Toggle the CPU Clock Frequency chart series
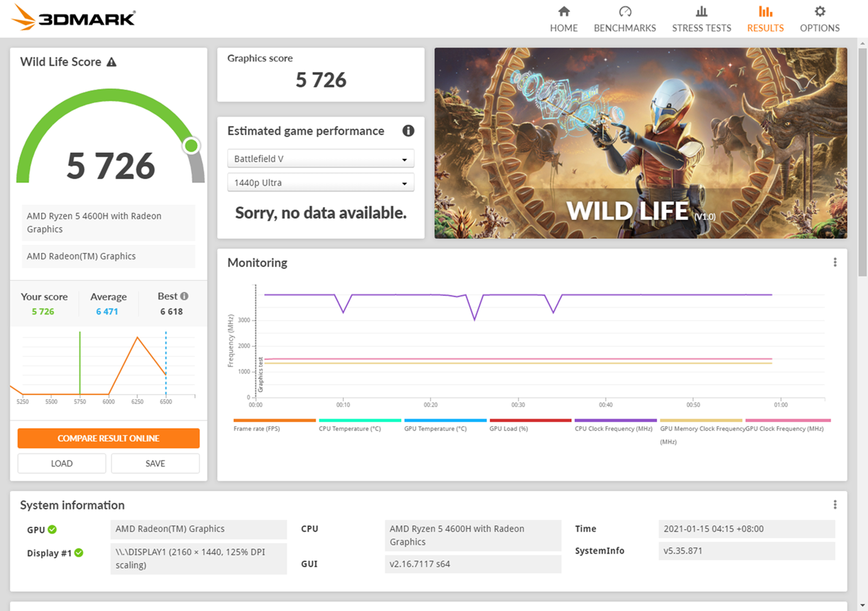Screen dimensions: 868x611 coord(615,424)
